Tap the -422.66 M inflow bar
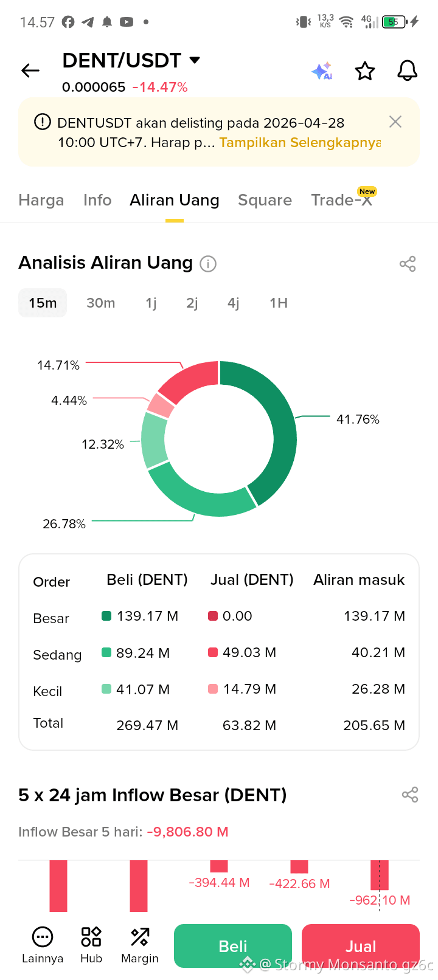This screenshot has height=980, width=438. [299, 867]
